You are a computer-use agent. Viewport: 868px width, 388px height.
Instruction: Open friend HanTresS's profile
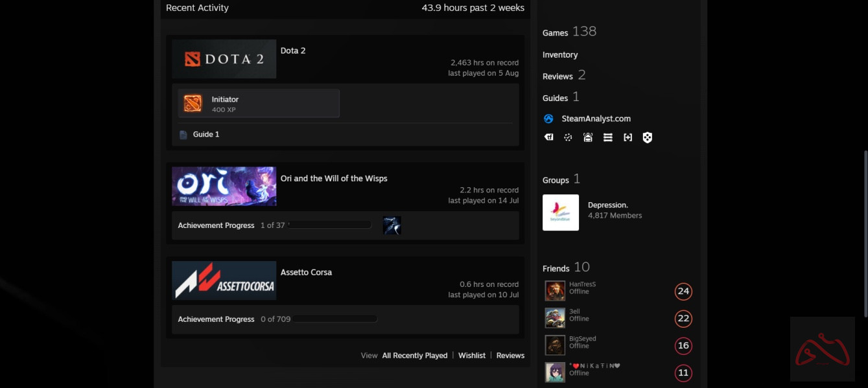581,284
